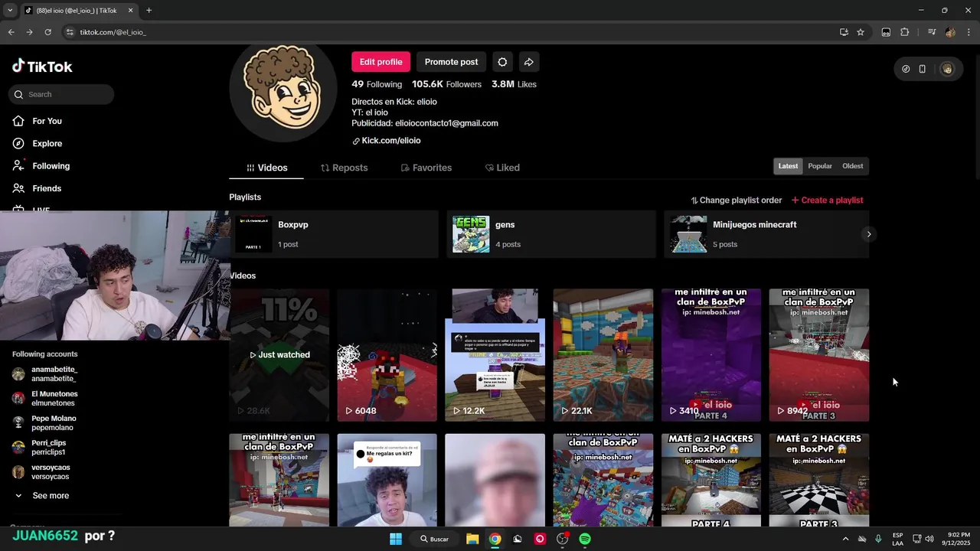This screenshot has height=551, width=980.
Task: Click the share profile arrow icon
Action: (528, 62)
